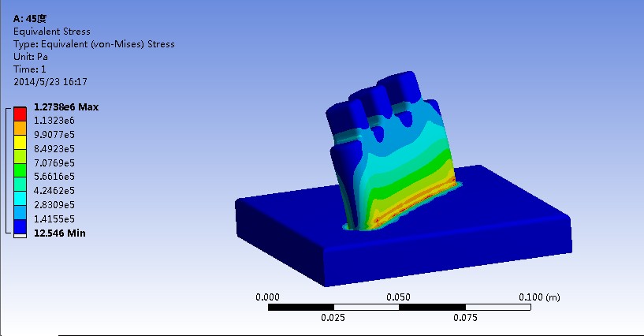The height and width of the screenshot is (336, 644).
Task: Click the orange legend color band
Action: pos(20,128)
